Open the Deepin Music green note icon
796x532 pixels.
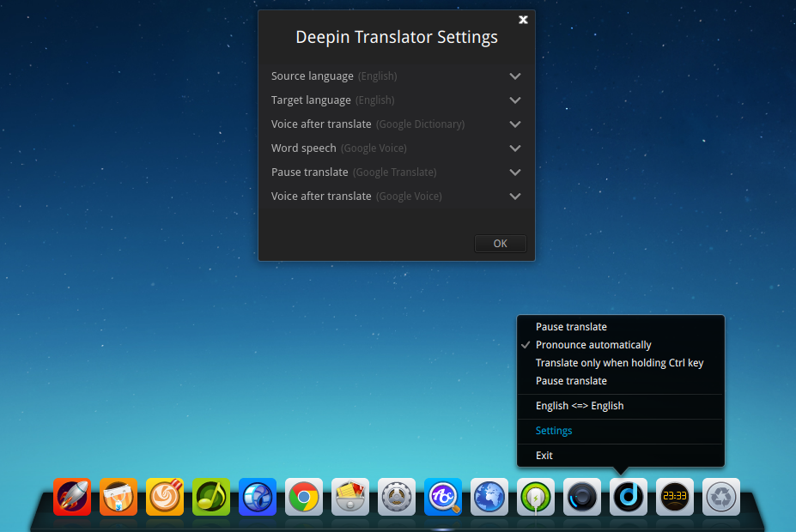(210, 497)
